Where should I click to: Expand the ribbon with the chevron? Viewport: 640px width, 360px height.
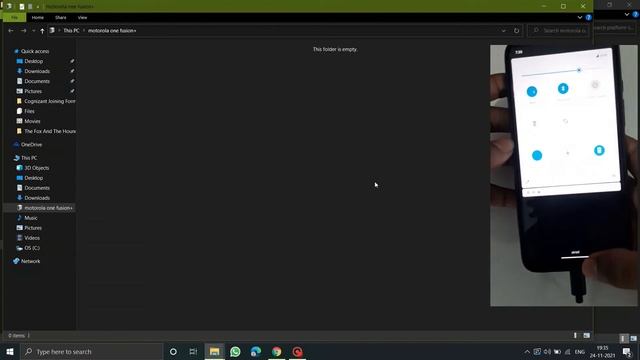click(x=580, y=18)
